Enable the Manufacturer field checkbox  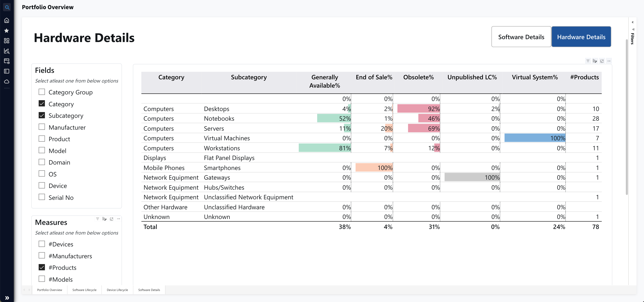point(42,127)
